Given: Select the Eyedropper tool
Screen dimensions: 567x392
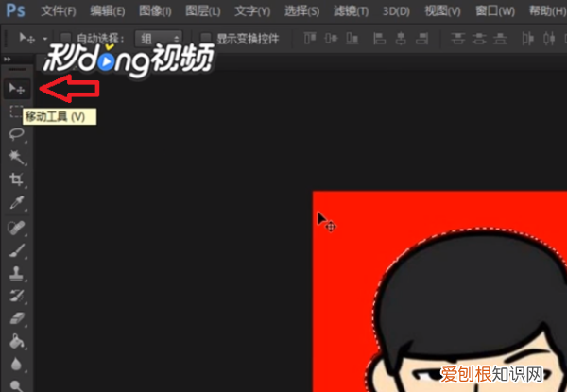Looking at the screenshot, I should [x=16, y=203].
